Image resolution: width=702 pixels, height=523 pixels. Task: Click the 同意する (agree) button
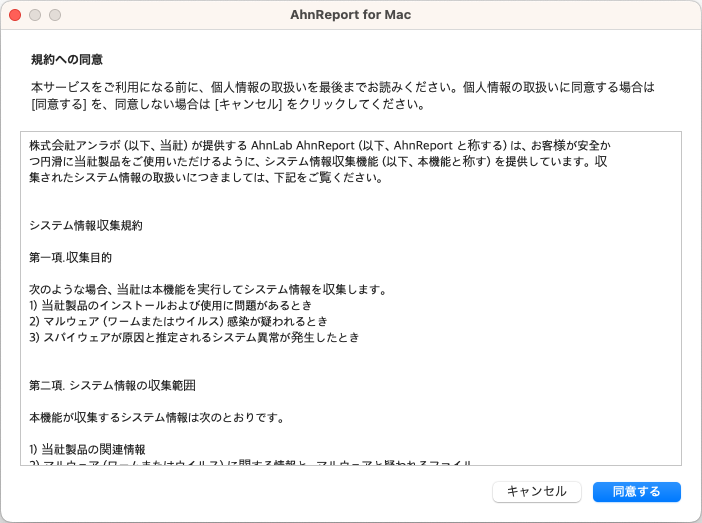tap(637, 492)
